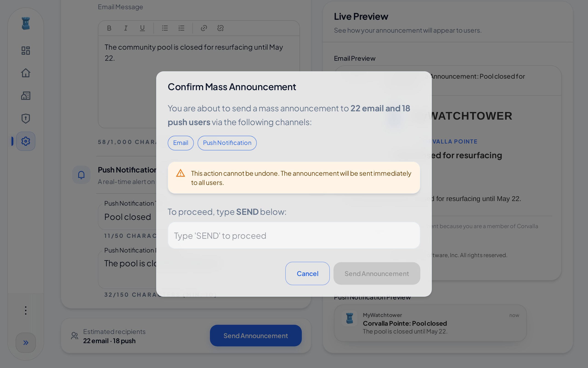
Task: Open the shield security icon in sidebar
Action: click(26, 118)
